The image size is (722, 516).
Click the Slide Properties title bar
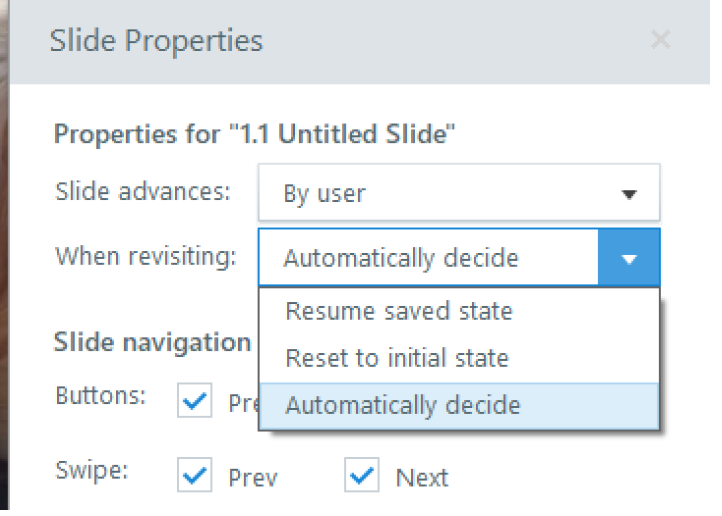click(300, 41)
